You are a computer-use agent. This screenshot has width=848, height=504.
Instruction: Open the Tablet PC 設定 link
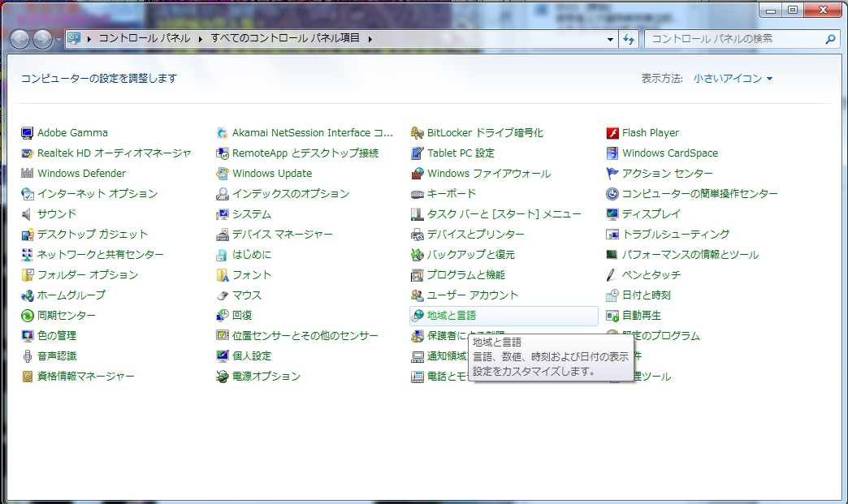(x=461, y=153)
